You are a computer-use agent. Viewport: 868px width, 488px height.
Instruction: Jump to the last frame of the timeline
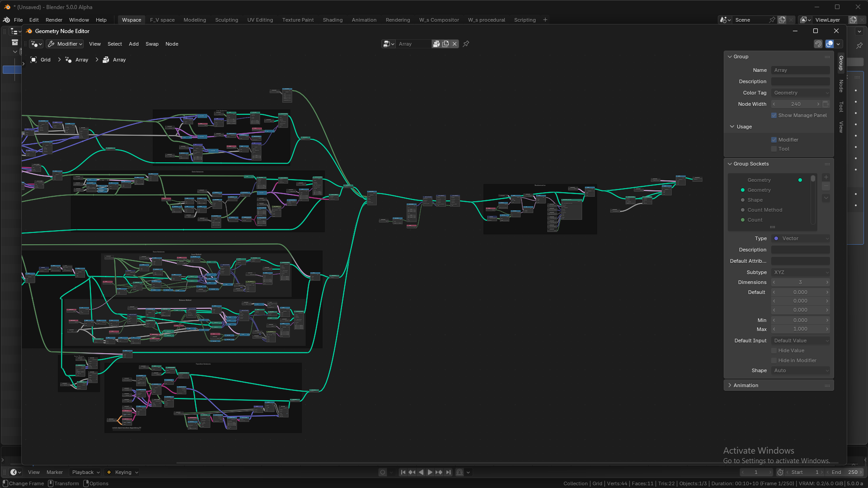448,472
